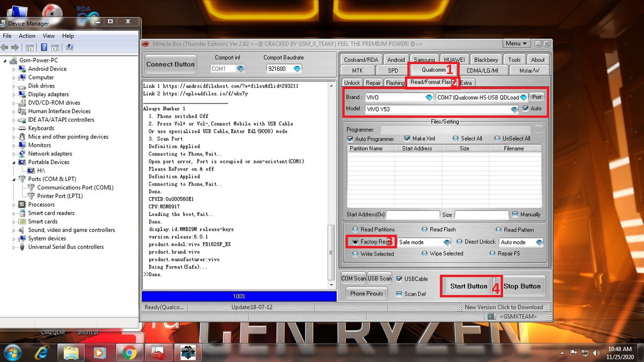Click Scan for hardware changes icon
Image resolution: width=644 pixels, height=362 pixels.
[69, 47]
